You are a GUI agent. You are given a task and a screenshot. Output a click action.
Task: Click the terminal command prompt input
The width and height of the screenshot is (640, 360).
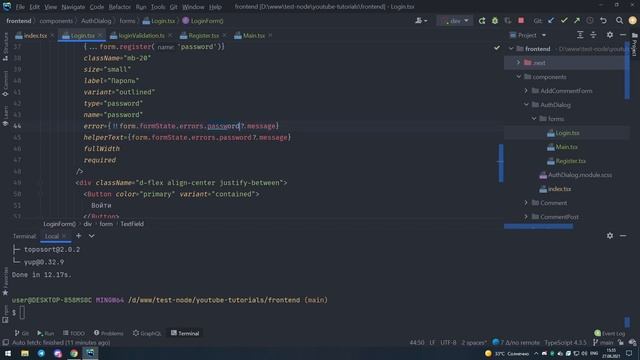tap(22, 313)
